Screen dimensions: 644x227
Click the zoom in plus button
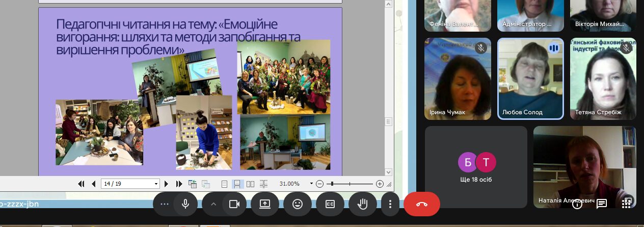point(380,184)
